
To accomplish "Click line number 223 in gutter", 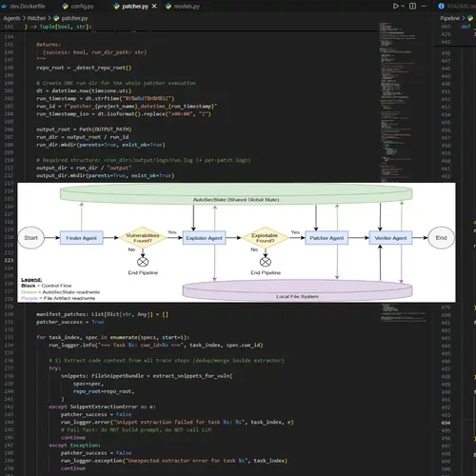I will pyautogui.click(x=9, y=260).
